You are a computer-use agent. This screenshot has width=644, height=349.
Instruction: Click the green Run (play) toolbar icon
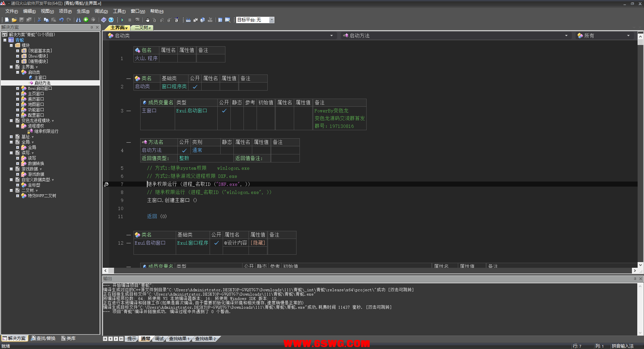click(x=122, y=20)
